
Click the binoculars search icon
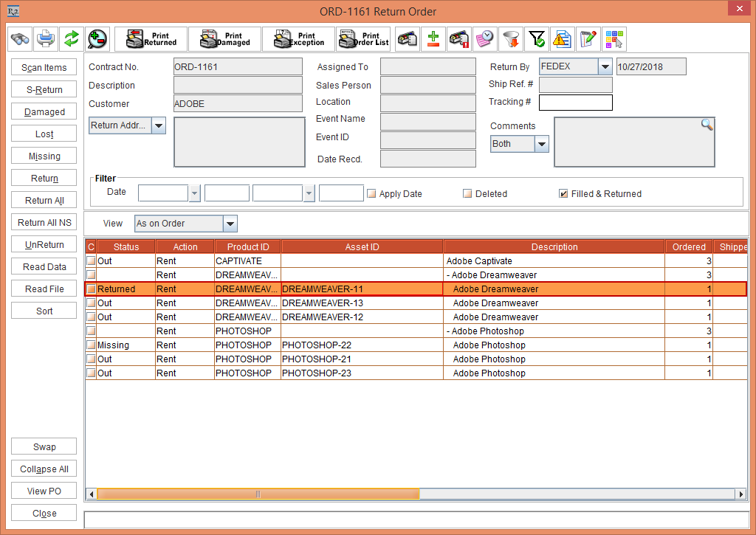pyautogui.click(x=21, y=38)
